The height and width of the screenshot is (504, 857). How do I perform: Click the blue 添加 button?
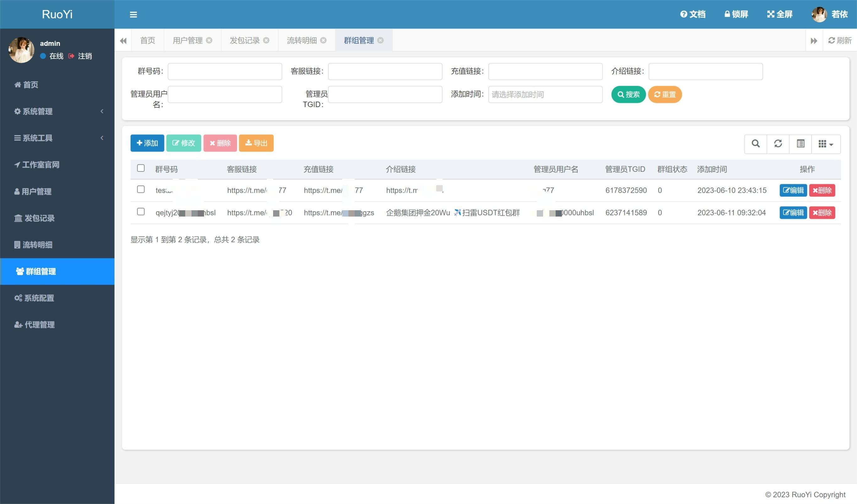click(147, 143)
